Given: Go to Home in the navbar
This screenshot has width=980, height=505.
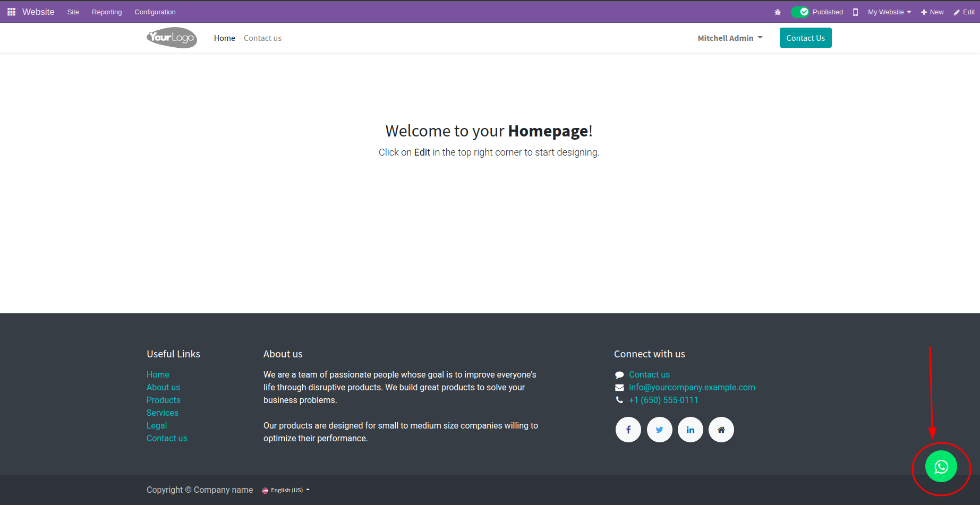Looking at the screenshot, I should click(225, 38).
